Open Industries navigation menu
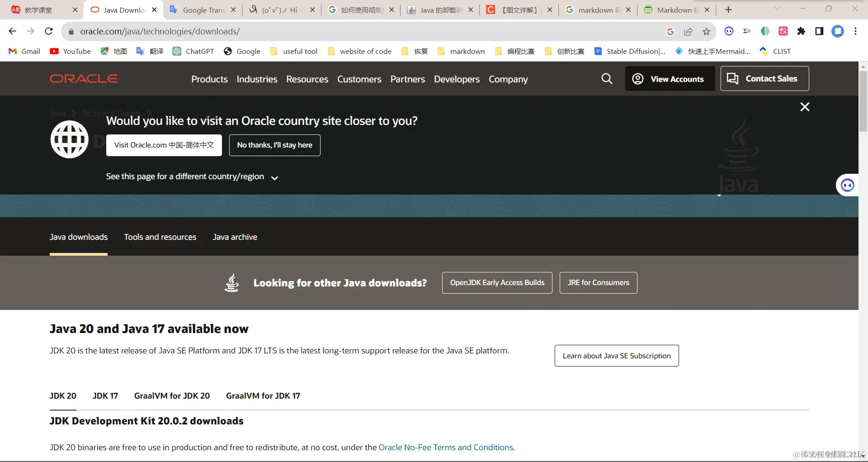This screenshot has width=868, height=462. click(257, 79)
